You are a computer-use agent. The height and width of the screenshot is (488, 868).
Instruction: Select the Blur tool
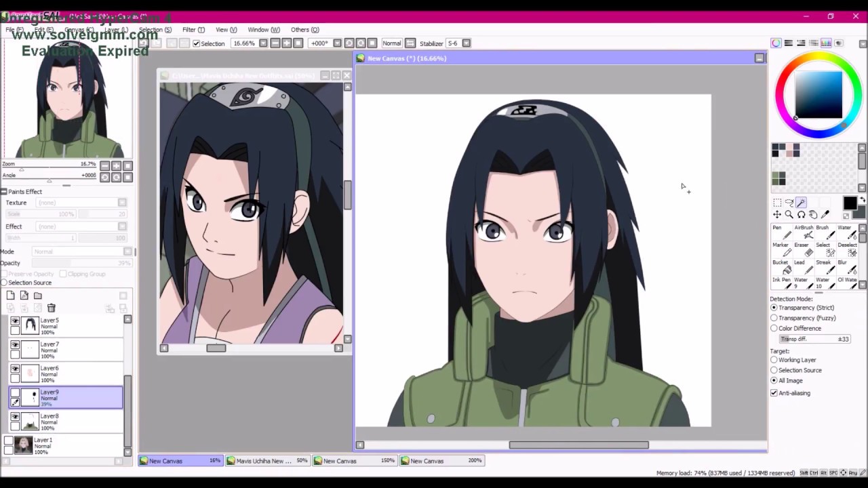pos(846,267)
